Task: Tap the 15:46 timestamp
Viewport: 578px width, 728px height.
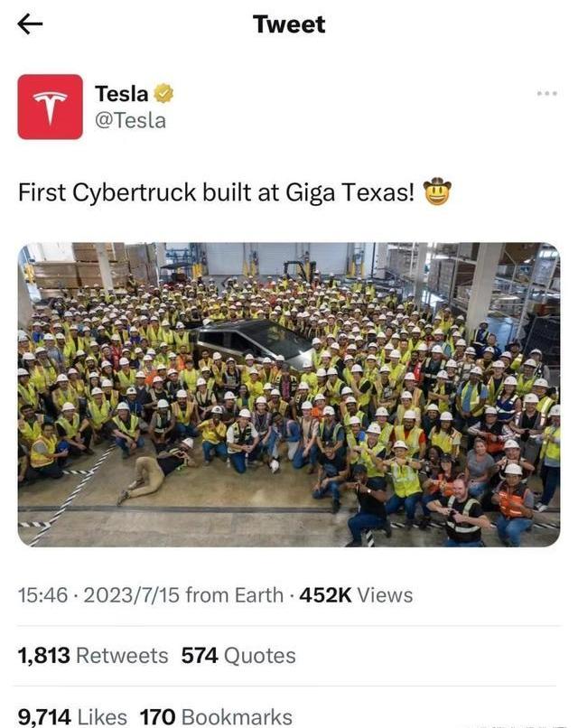Action: [42, 594]
